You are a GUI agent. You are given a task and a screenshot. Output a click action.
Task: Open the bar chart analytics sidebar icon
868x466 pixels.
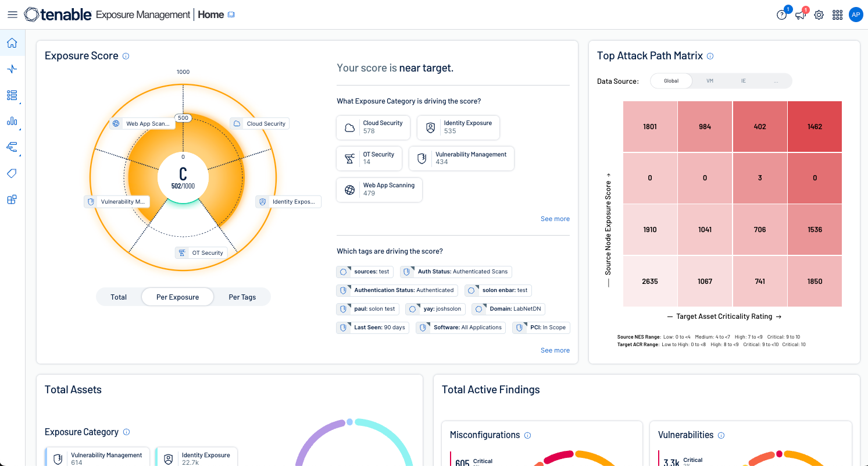click(x=12, y=121)
